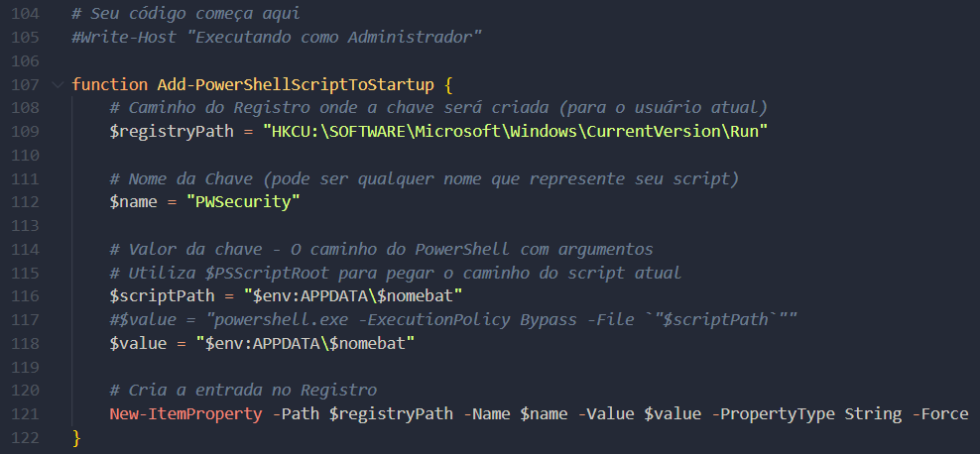
Task: Click the $scriptPath variable on line 116
Action: click(158, 295)
